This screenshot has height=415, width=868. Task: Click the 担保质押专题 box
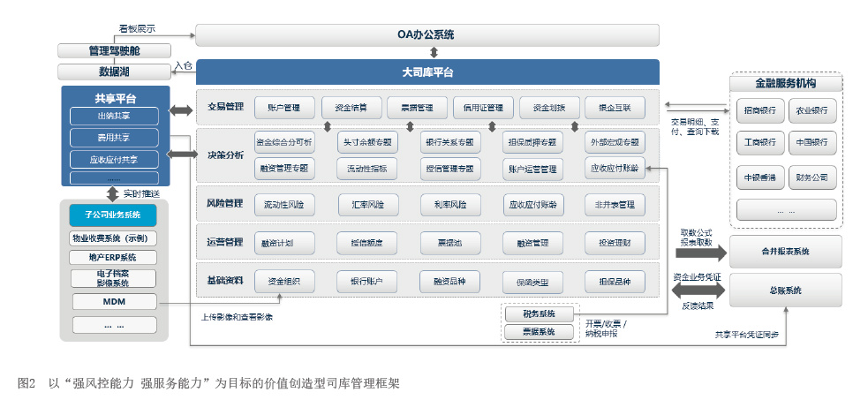pyautogui.click(x=532, y=142)
